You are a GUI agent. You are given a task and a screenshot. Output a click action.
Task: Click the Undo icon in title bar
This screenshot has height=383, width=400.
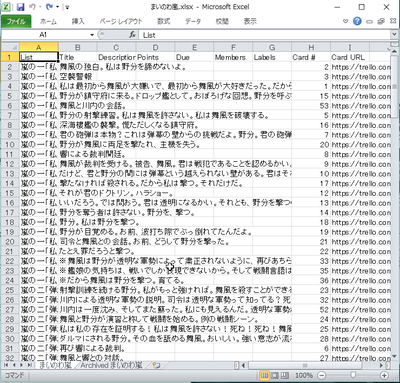tap(32, 7)
